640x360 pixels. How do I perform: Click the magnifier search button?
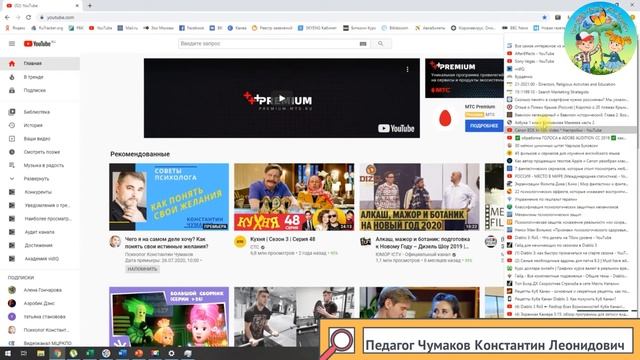(381, 44)
